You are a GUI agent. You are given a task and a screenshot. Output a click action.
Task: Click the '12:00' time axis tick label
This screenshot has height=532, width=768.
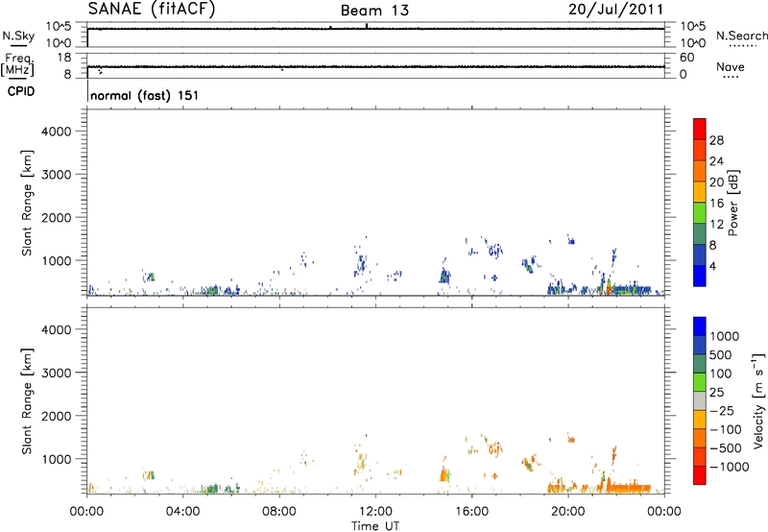tap(375, 512)
